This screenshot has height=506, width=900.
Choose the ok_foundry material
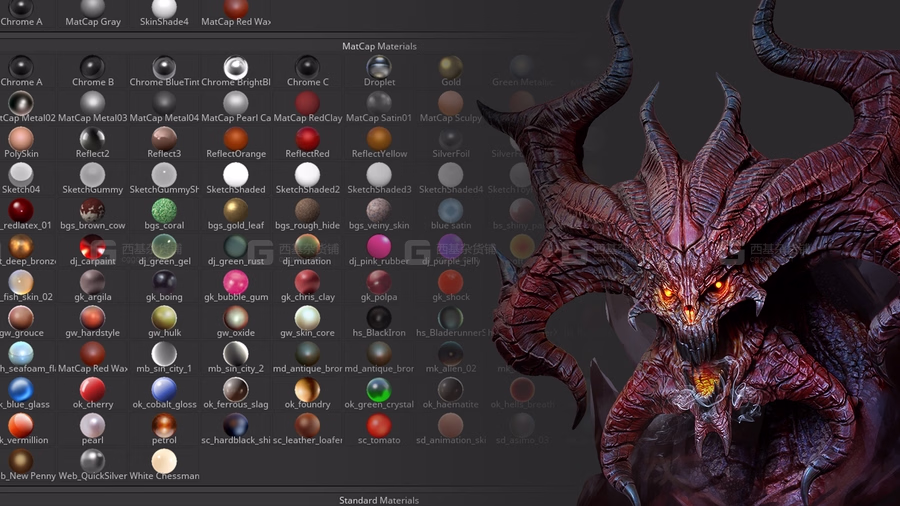pos(308,394)
